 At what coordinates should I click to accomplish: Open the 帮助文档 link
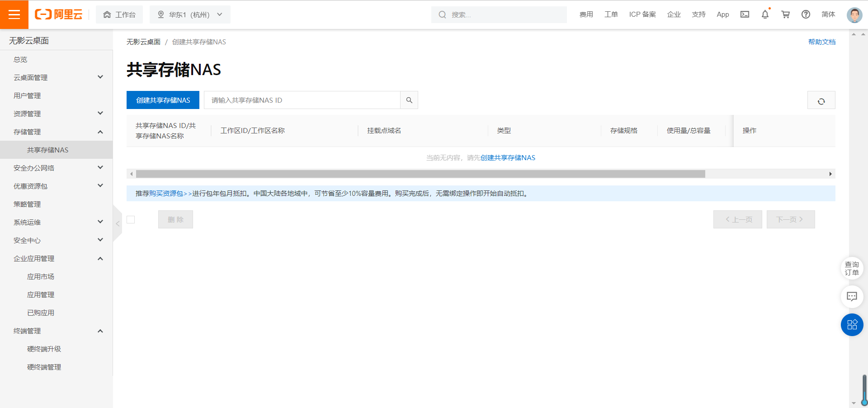click(x=821, y=42)
